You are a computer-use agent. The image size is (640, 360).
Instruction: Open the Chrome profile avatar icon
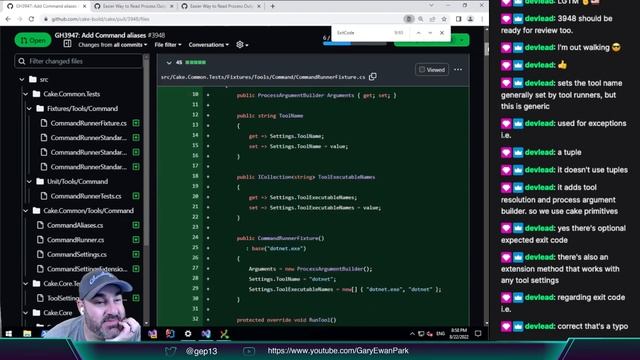pos(470,19)
